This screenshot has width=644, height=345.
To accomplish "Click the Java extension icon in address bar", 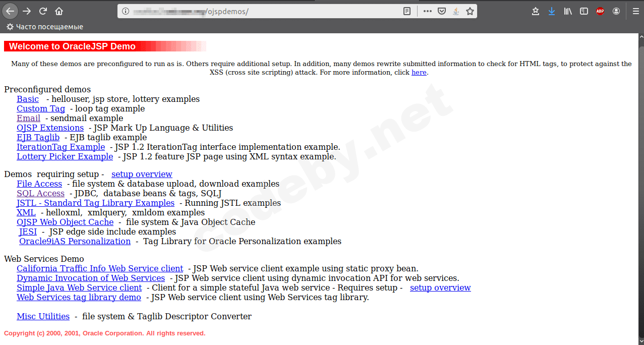I will [456, 11].
